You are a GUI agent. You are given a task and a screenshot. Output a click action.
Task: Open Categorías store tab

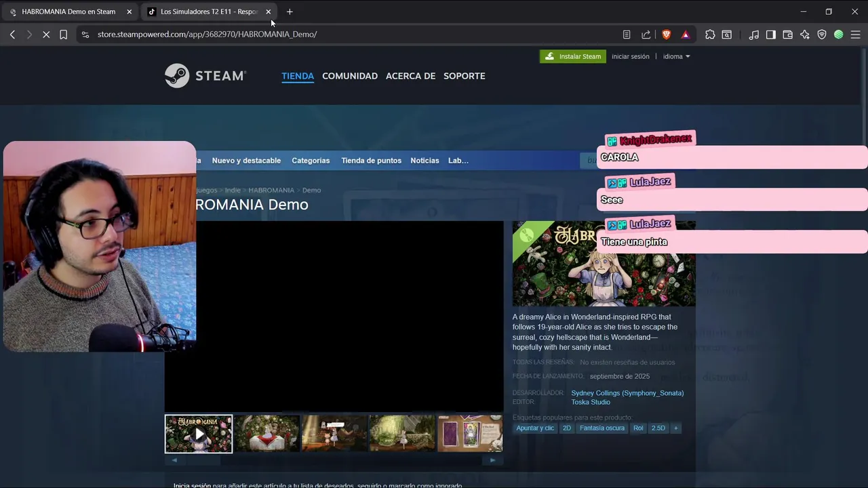click(x=311, y=161)
